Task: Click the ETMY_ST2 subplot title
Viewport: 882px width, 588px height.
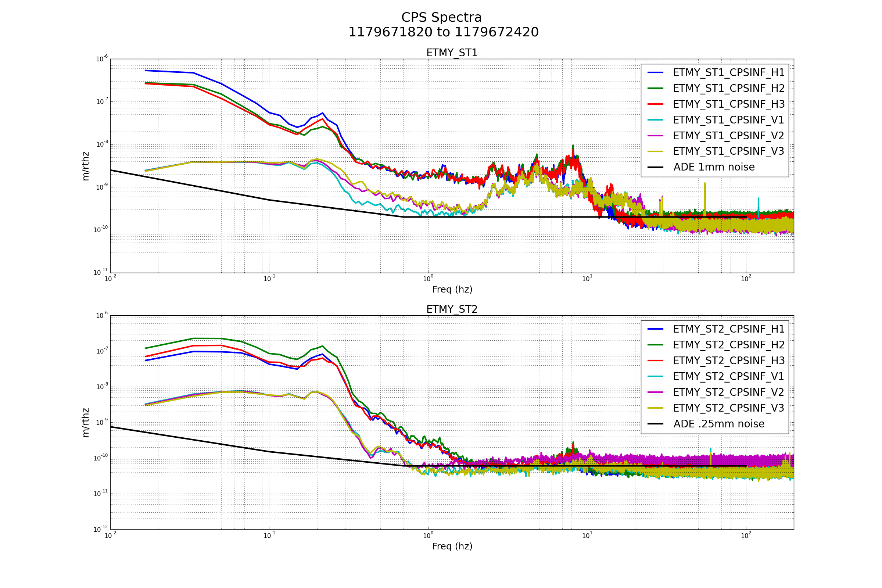Action: (x=452, y=309)
